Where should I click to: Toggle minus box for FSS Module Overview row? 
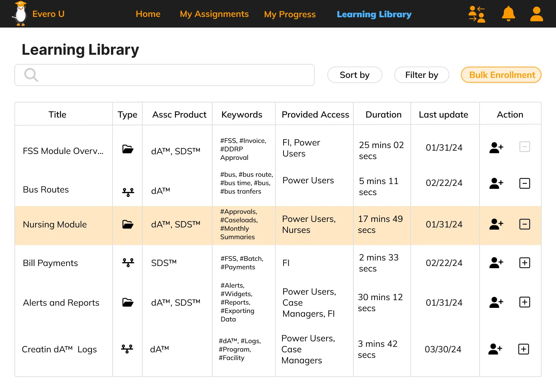(x=525, y=147)
